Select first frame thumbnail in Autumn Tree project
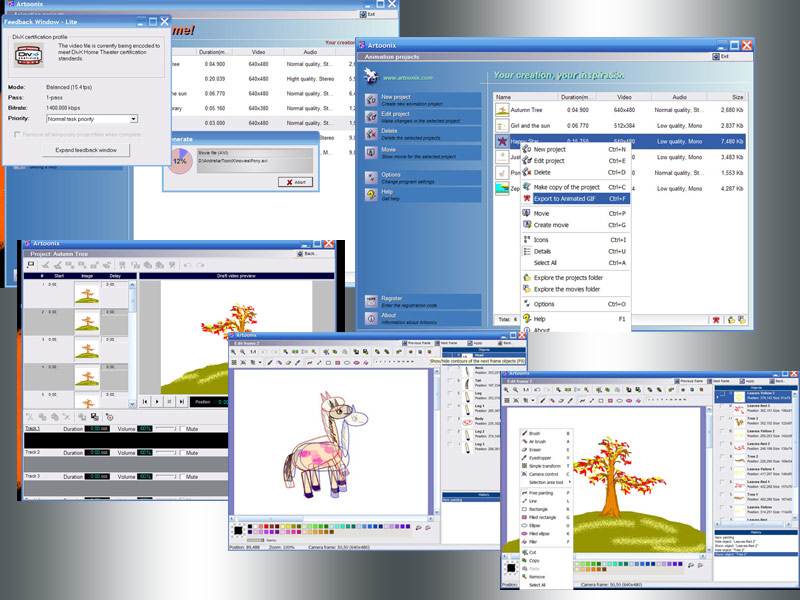800x600 pixels. (x=87, y=293)
